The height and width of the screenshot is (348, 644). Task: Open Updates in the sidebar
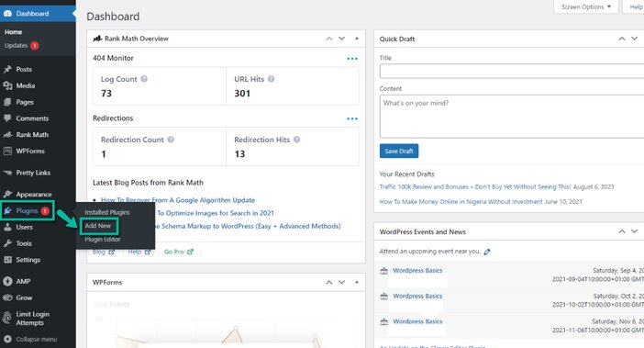(x=16, y=46)
